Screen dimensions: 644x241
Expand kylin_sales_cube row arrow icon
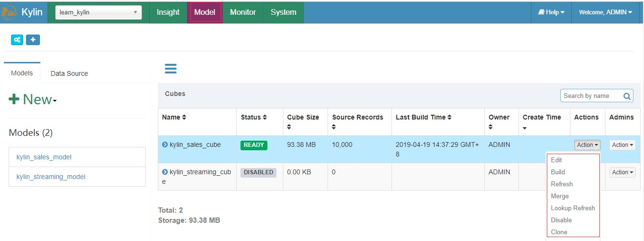point(165,145)
